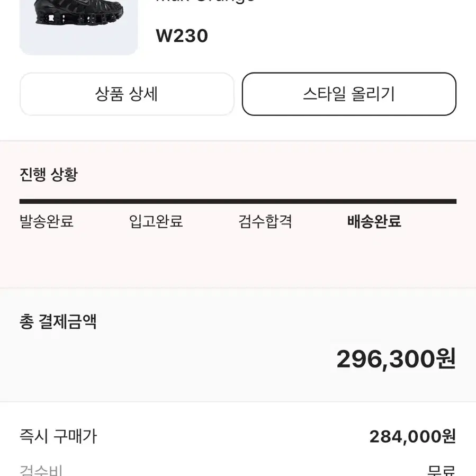
Task: Tap the partially visible product name text
Action: 205,1
